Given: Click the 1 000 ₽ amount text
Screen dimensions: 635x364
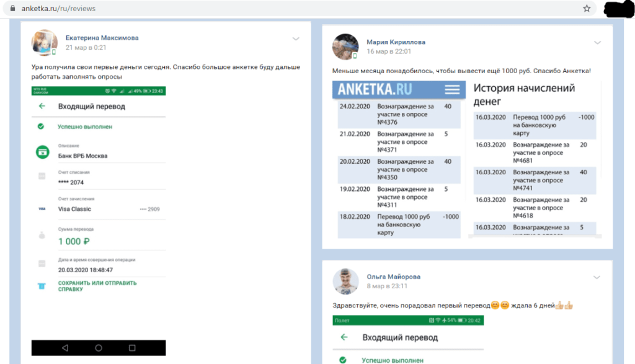Looking at the screenshot, I should (x=74, y=241).
